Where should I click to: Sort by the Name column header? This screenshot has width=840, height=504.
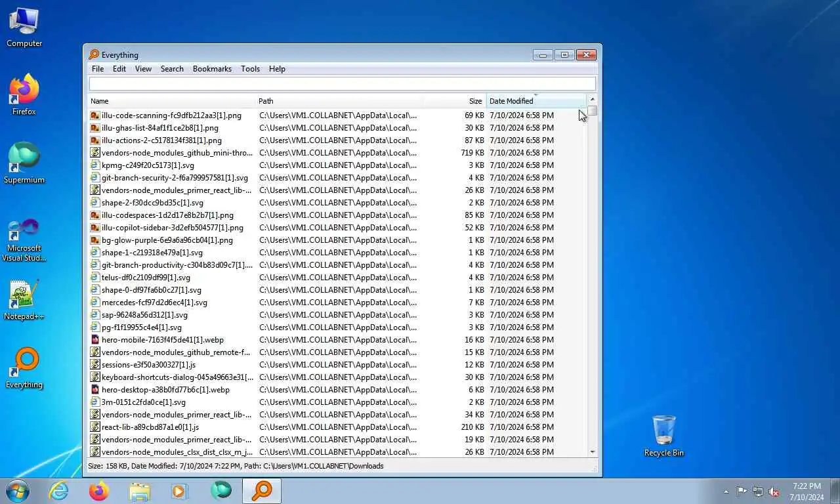(172, 101)
